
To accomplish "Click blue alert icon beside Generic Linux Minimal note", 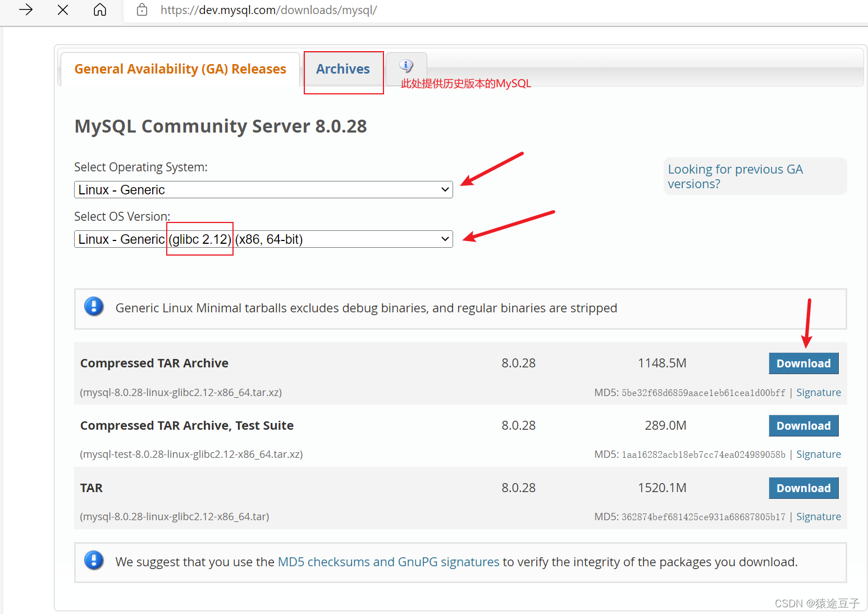I will click(x=94, y=307).
